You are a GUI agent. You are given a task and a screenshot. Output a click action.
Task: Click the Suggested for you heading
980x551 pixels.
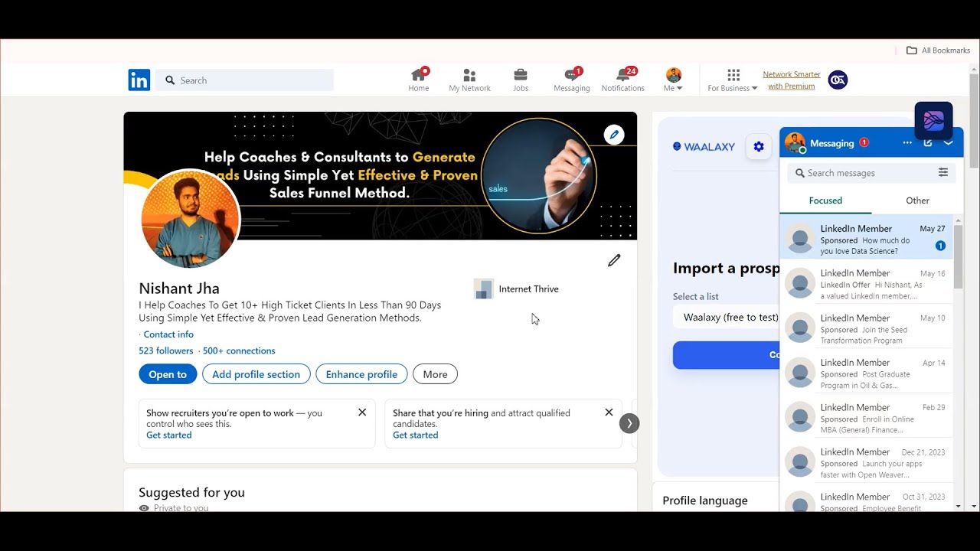pos(191,492)
